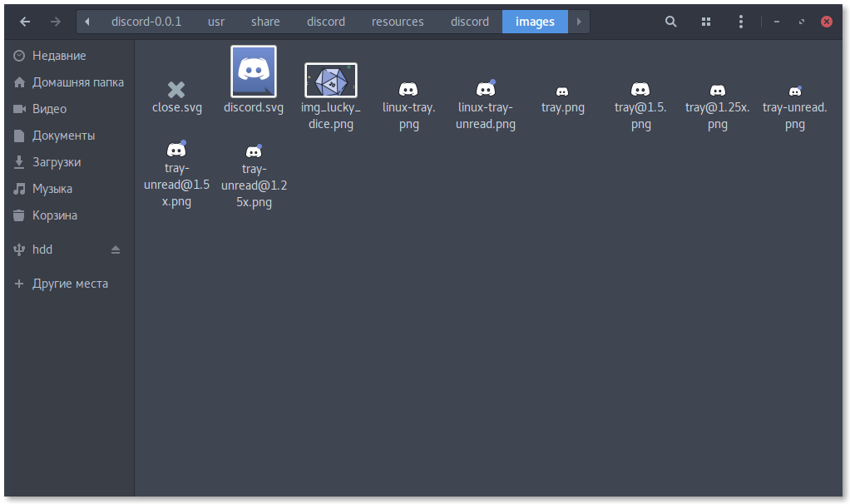This screenshot has height=504, width=850.
Task: Open Домашняя папка in the sidebar
Action: coord(69,82)
